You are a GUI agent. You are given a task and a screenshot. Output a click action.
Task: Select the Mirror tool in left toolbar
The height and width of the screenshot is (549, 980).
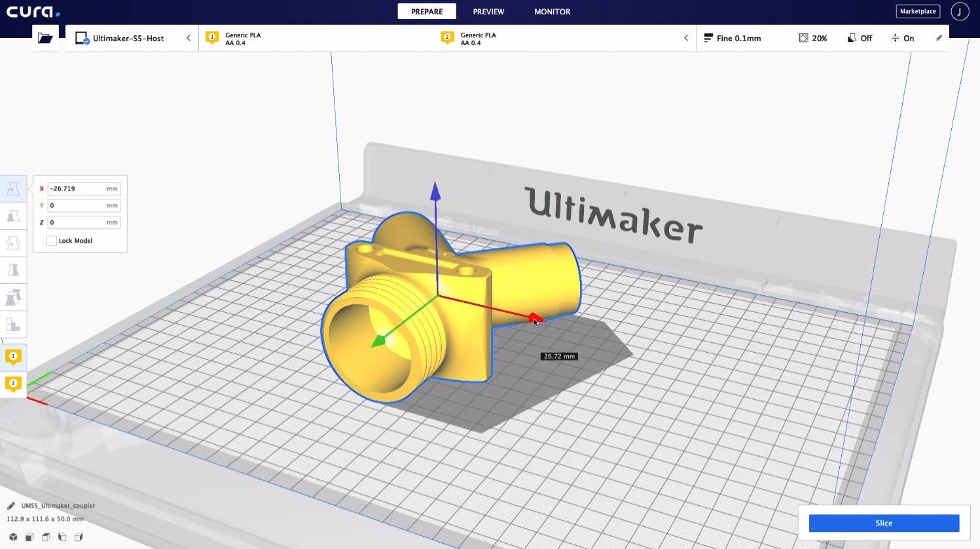pos(13,270)
